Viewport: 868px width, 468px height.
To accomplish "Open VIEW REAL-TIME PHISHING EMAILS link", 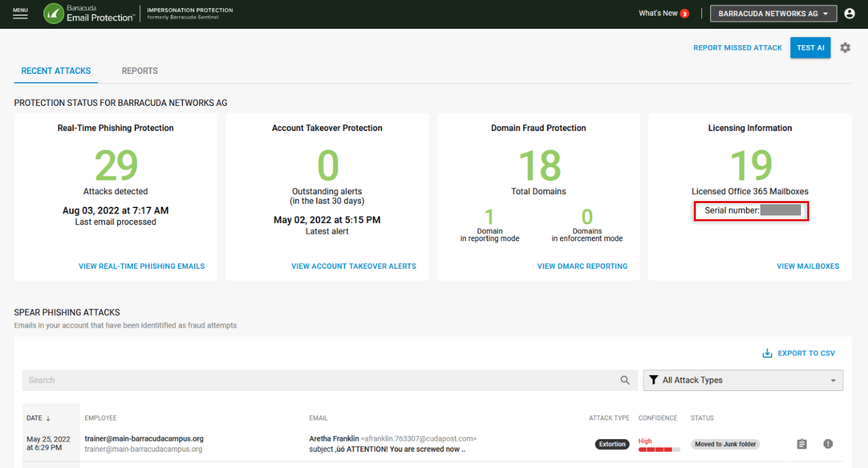I will click(142, 266).
